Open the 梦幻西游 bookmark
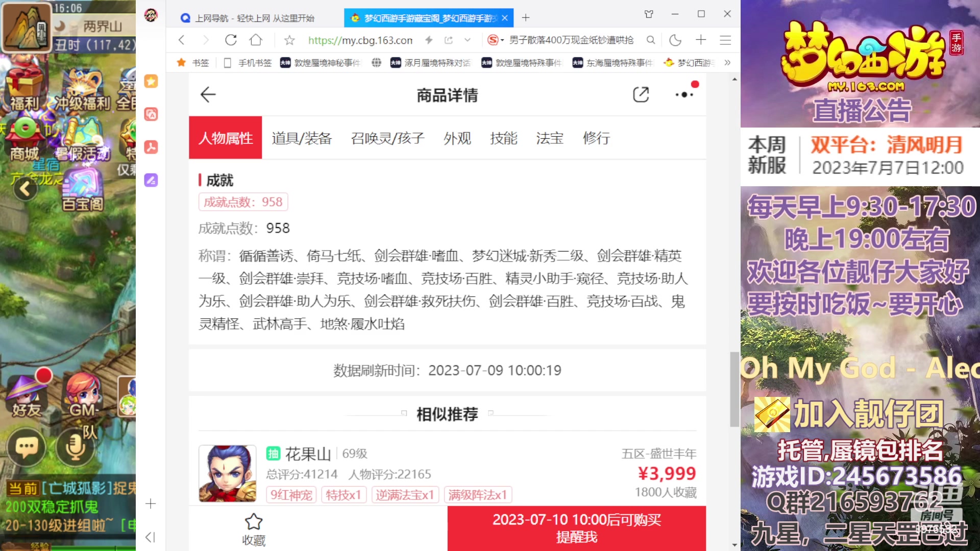The height and width of the screenshot is (551, 980). pos(689,63)
